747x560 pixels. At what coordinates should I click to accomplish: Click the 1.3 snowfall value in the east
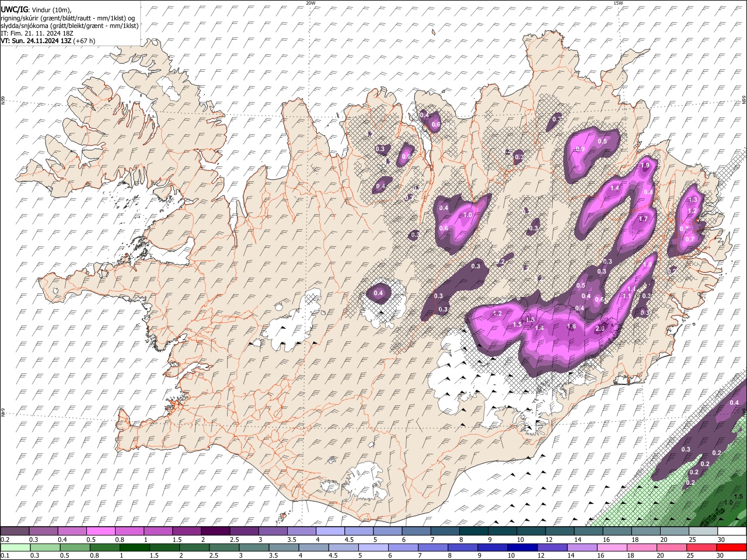tap(693, 199)
